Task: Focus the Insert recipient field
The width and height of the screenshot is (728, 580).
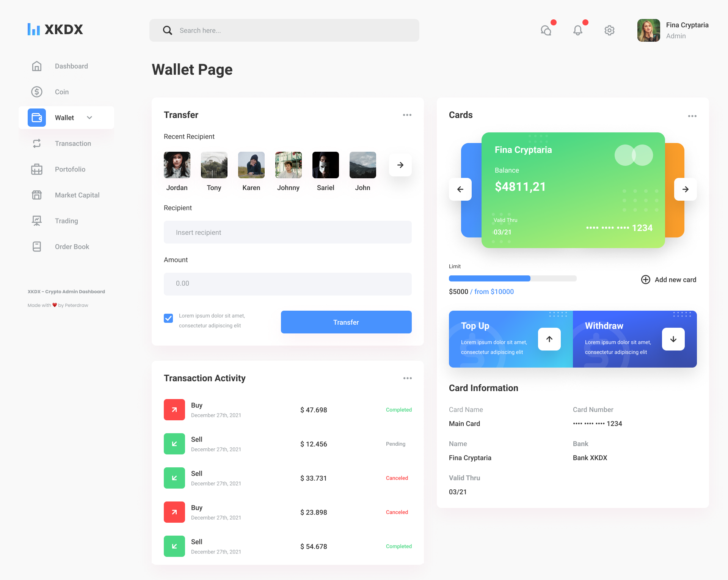Action: [x=287, y=232]
